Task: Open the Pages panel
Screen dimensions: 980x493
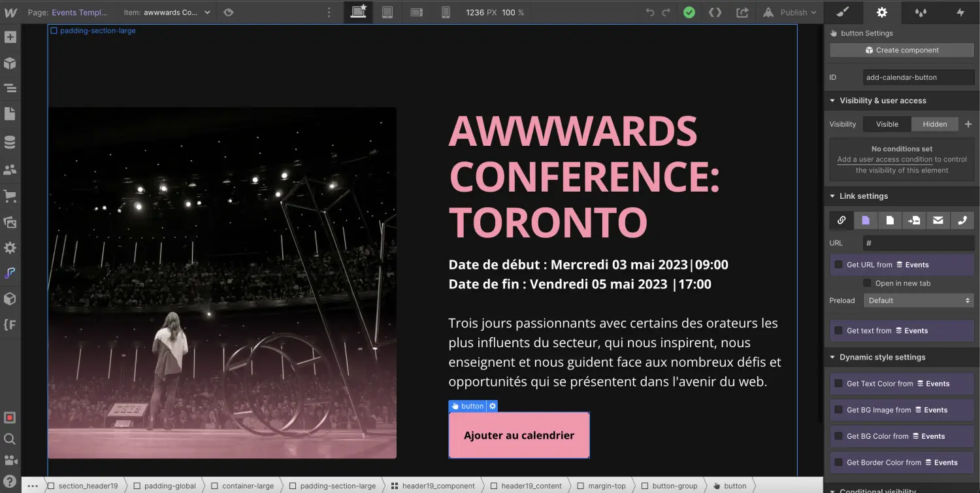Action: (10, 114)
